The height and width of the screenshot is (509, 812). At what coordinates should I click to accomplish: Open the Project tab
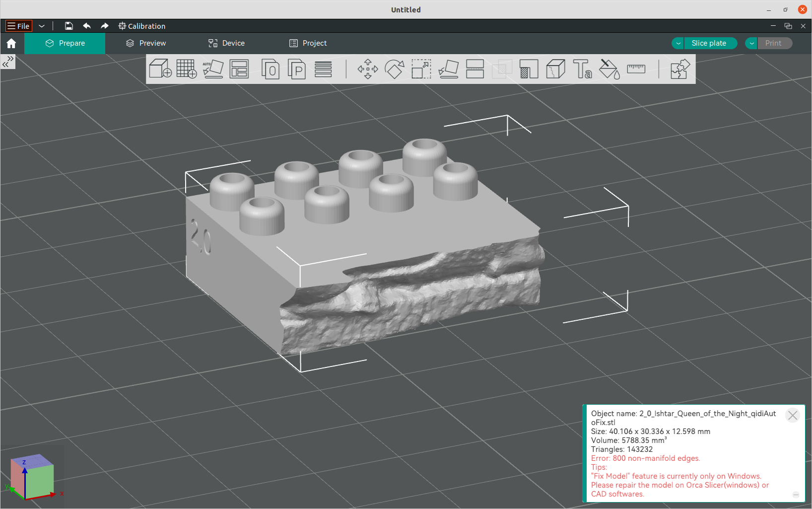click(x=308, y=43)
